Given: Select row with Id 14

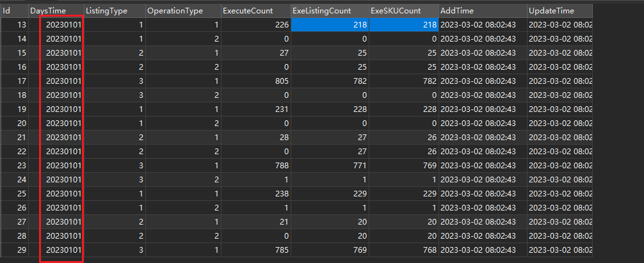Looking at the screenshot, I should point(296,39).
